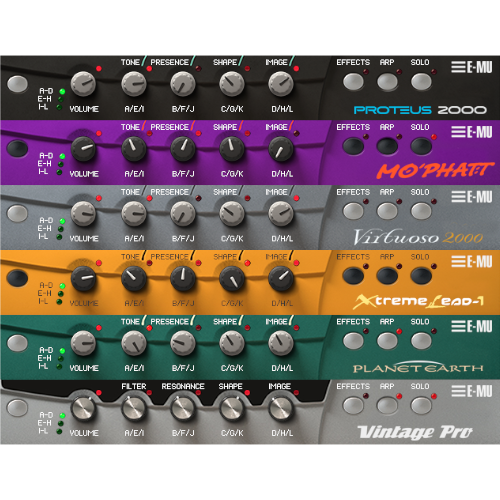
Task: Toggle Effects button on Proteus 2000
Action: (x=353, y=82)
